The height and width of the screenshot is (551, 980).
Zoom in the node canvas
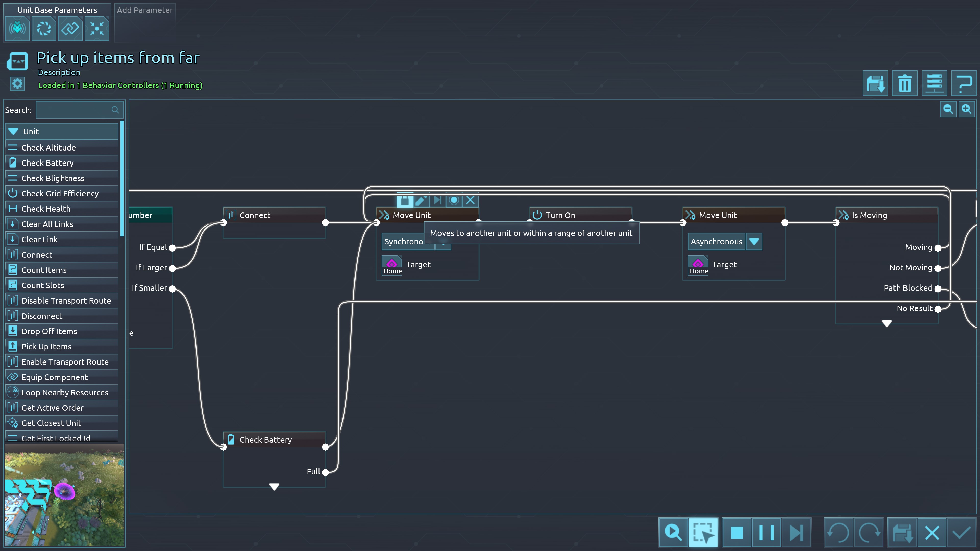(x=966, y=109)
